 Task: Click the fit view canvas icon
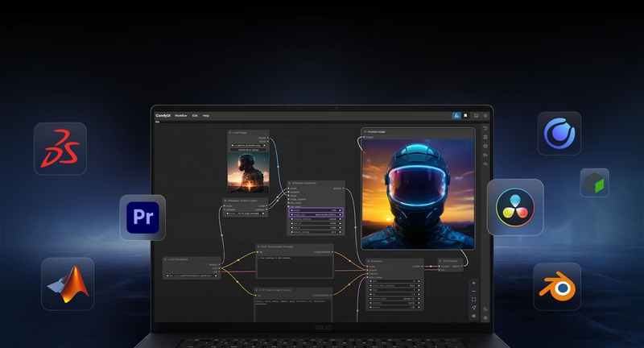click(x=473, y=300)
